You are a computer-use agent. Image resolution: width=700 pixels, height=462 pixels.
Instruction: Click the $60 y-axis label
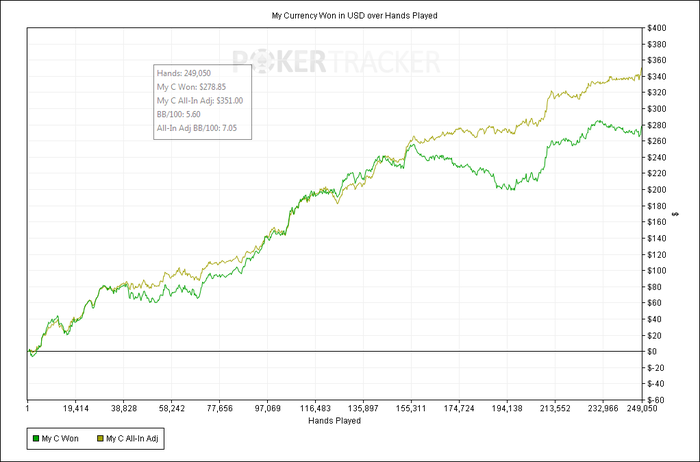[655, 303]
